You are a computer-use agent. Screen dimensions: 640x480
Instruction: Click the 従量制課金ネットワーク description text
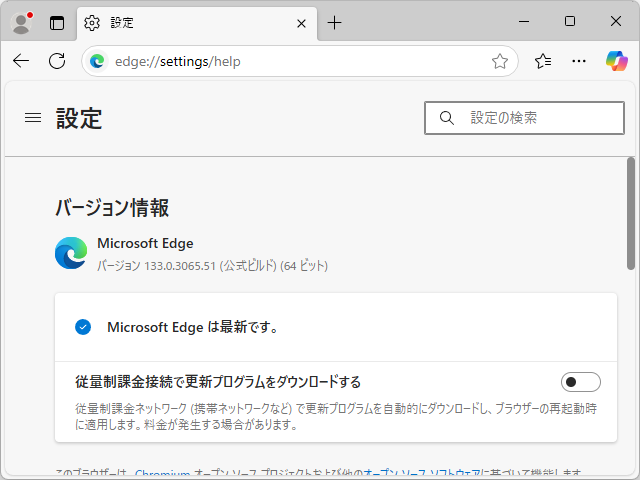(336, 416)
